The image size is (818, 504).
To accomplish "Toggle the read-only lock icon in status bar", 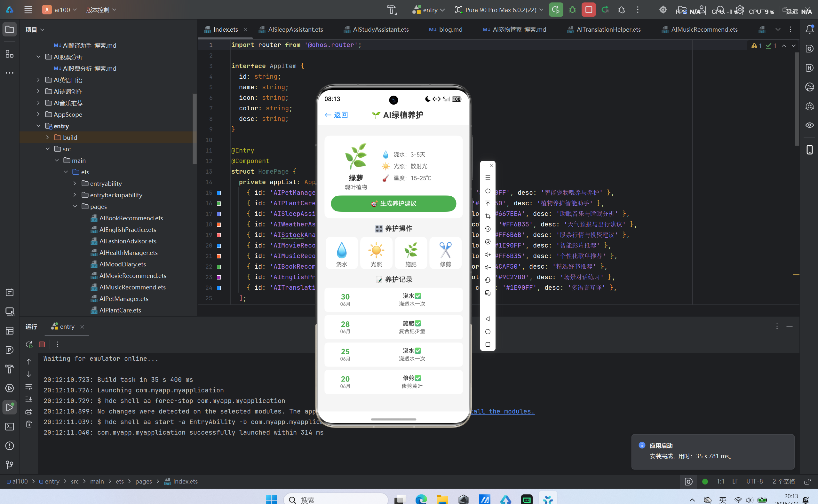I will tap(807, 481).
